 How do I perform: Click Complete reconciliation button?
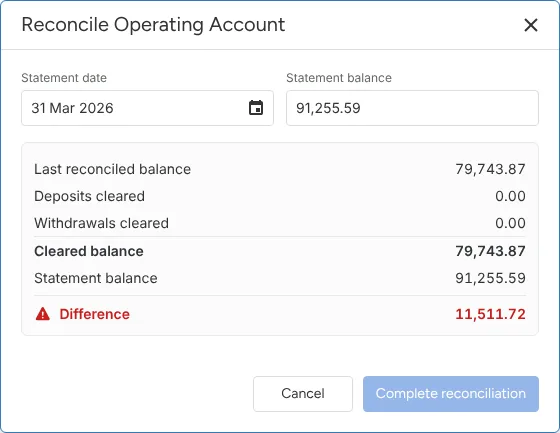(451, 394)
